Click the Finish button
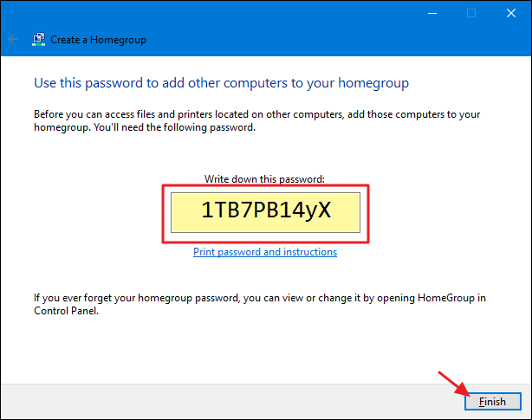This screenshot has width=532, height=420. click(x=493, y=401)
